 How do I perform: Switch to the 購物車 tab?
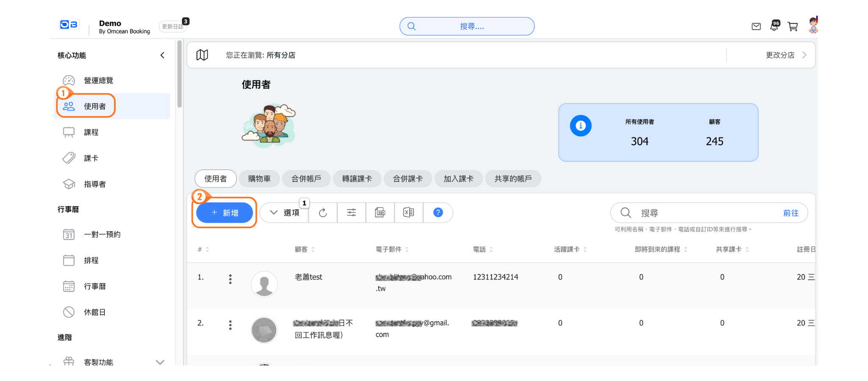[x=259, y=179]
